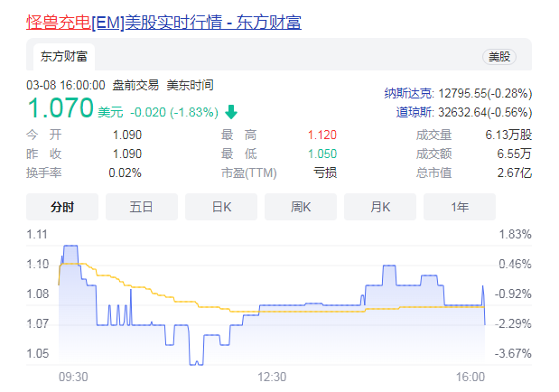Switch to the 月K chart tab
The width and height of the screenshot is (559, 392).
point(380,207)
